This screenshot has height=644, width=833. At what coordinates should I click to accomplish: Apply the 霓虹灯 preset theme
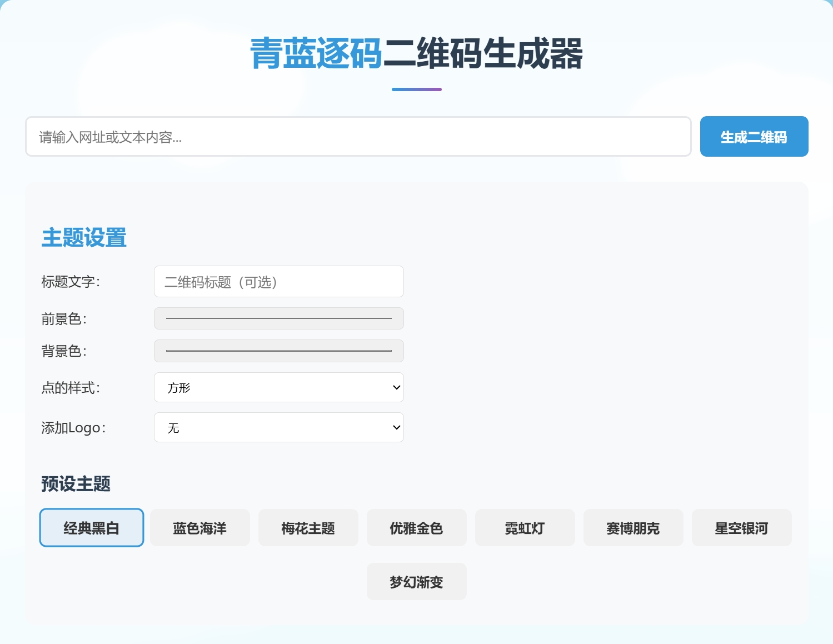(525, 528)
